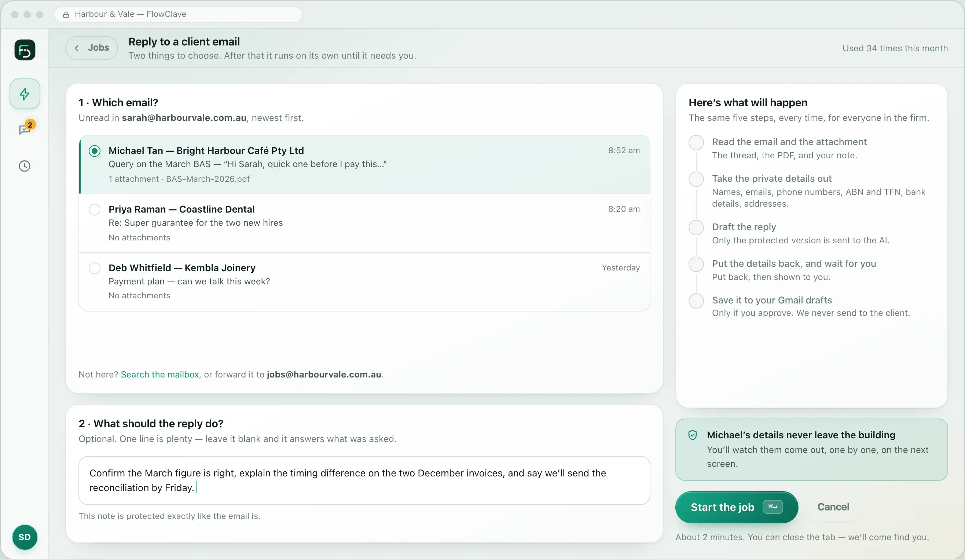The height and width of the screenshot is (560, 965).
Task: Select the Deb Whitfield email radio button
Action: pyautogui.click(x=95, y=268)
